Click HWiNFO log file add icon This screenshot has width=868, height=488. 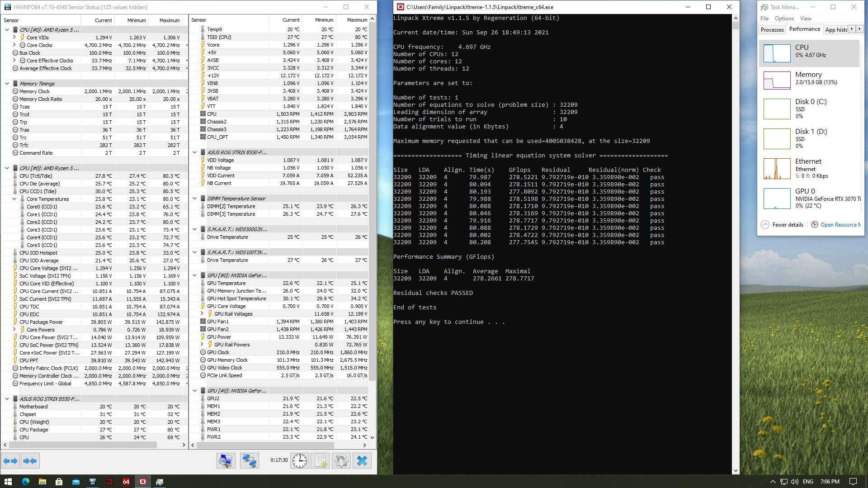(321, 461)
